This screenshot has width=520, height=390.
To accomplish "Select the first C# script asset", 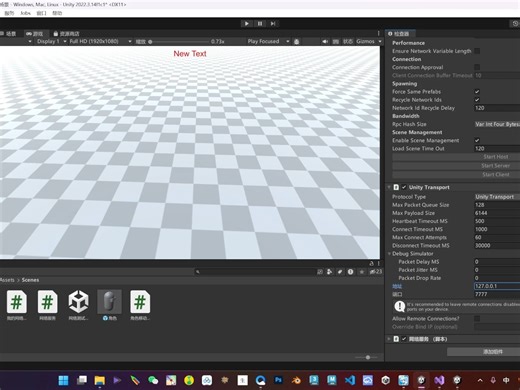I will [17, 302].
